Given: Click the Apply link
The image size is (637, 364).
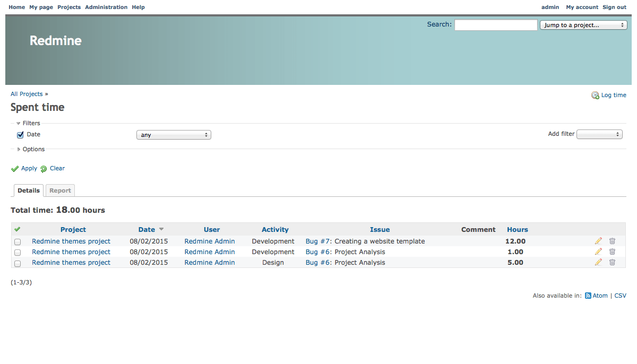Looking at the screenshot, I should (x=29, y=168).
